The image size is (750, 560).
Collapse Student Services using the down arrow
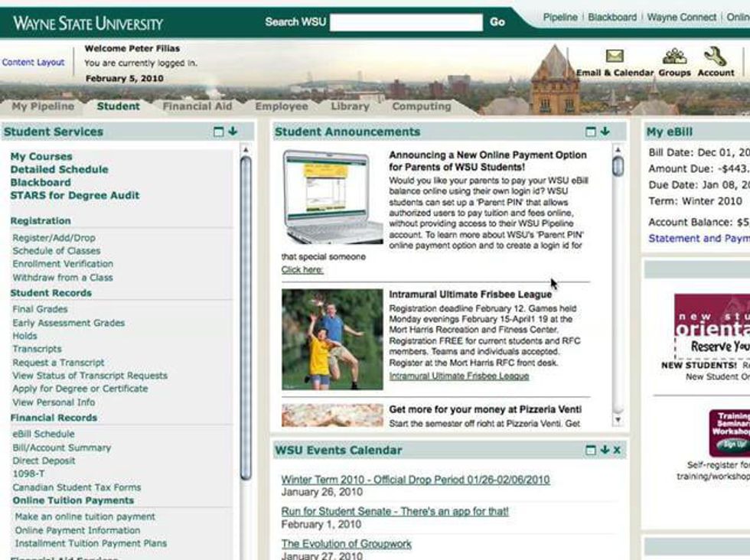pos(233,132)
